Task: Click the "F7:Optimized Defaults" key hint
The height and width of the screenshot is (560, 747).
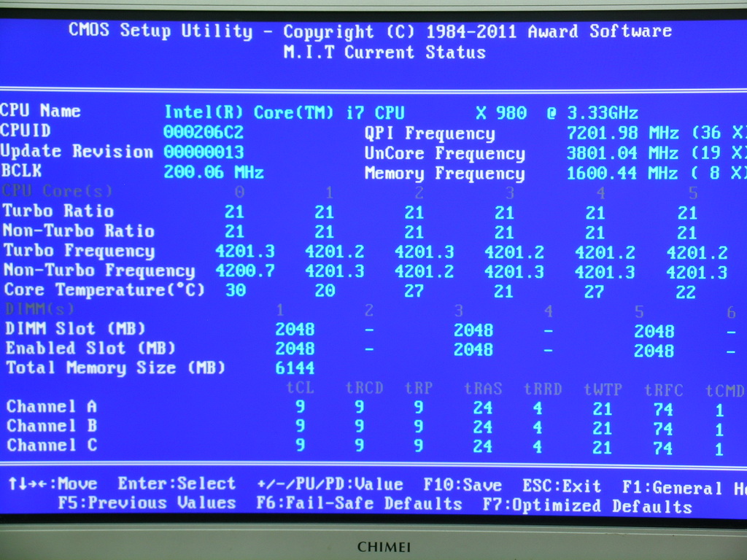Action: pyautogui.click(x=587, y=506)
